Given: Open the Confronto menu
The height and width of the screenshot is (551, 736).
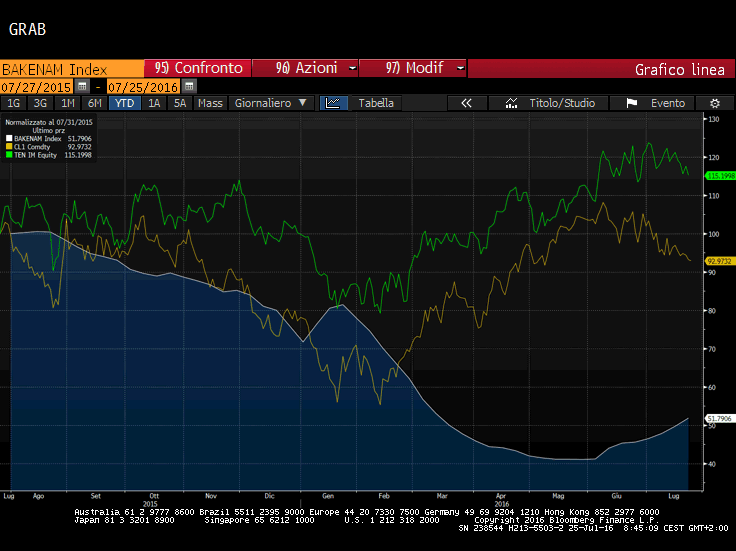Looking at the screenshot, I should (198, 68).
